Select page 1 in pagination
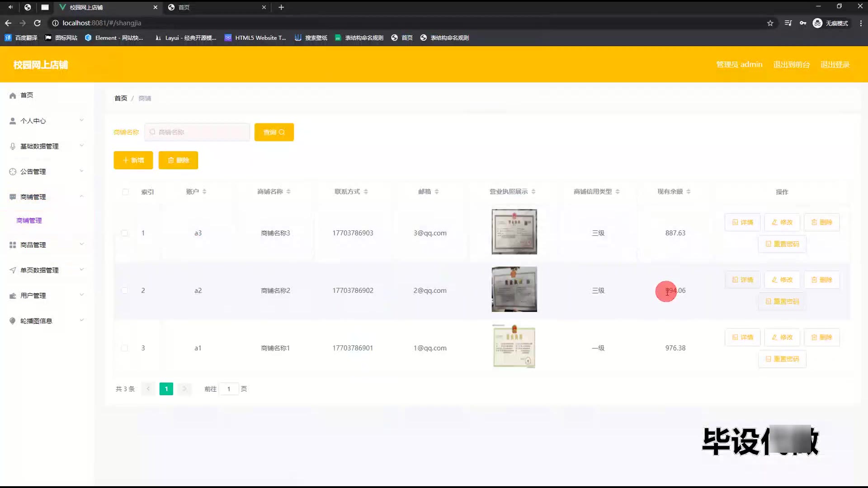This screenshot has height=488, width=868. [166, 389]
